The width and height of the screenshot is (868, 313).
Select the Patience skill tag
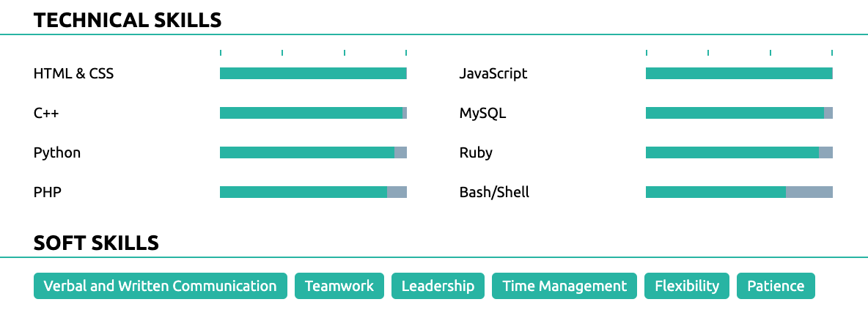tap(776, 286)
